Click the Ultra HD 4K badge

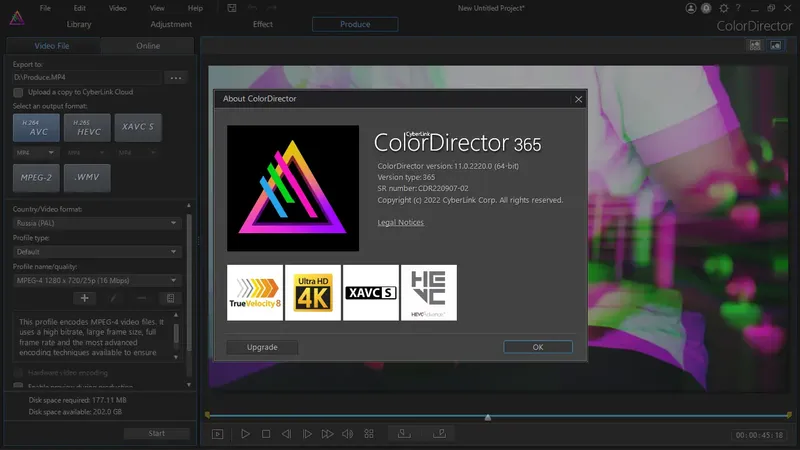[x=313, y=293]
